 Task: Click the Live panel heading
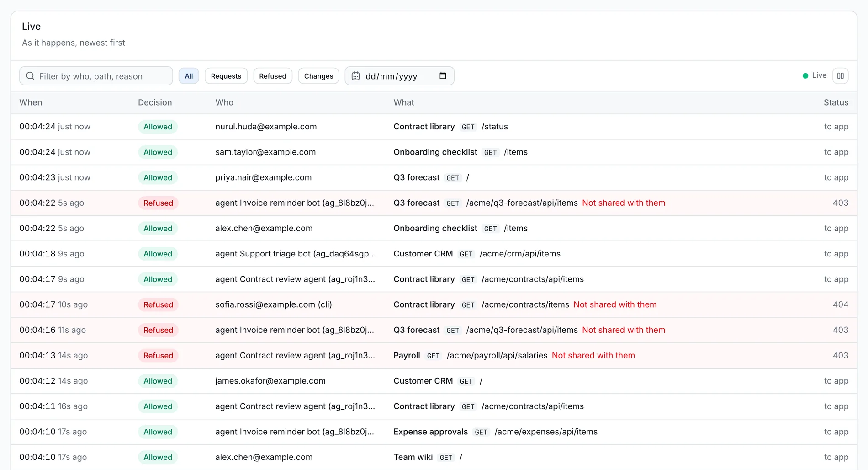(x=31, y=27)
